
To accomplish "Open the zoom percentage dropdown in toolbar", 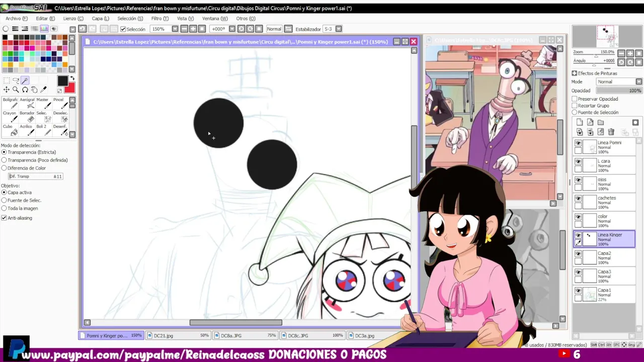I will click(175, 29).
